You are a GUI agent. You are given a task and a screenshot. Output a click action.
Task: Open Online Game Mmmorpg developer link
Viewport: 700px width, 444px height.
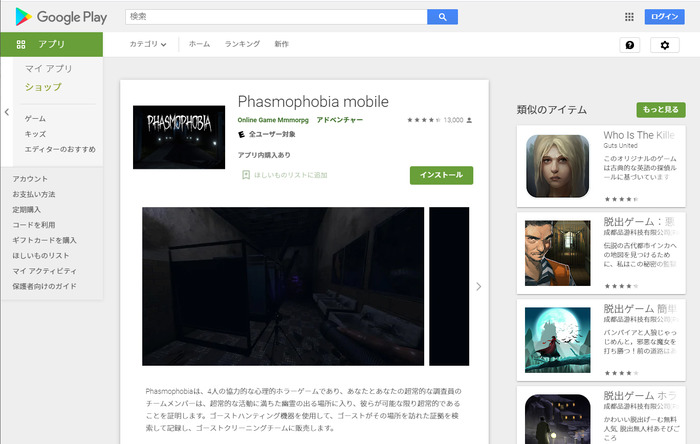[273, 120]
